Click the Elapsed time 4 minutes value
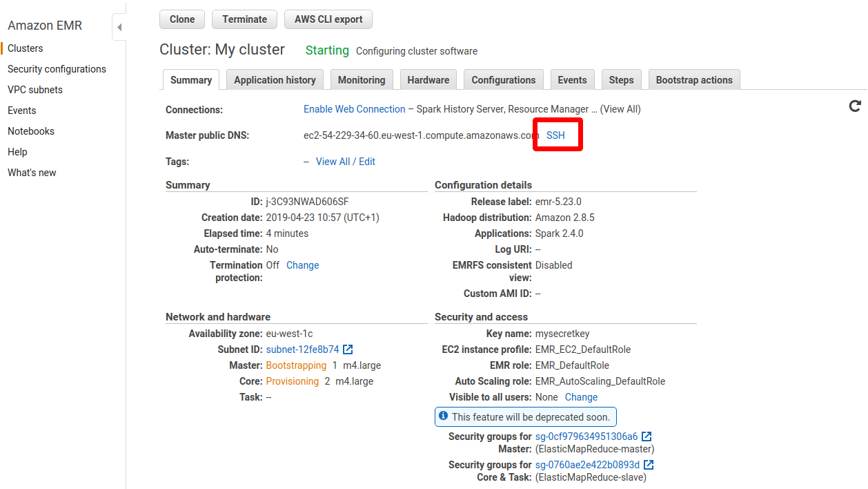Screen dimensions: 868x489 point(287,233)
